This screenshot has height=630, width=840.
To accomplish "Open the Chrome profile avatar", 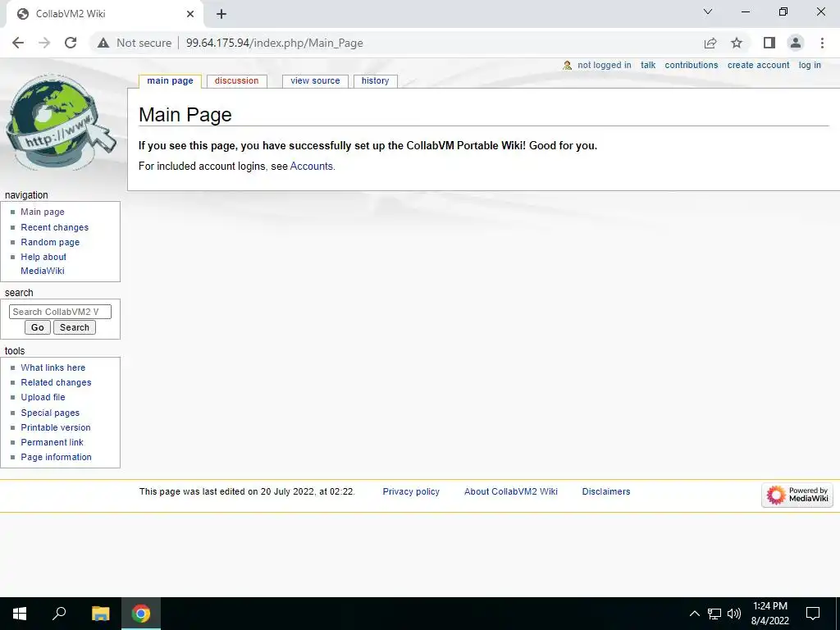I will pos(796,43).
